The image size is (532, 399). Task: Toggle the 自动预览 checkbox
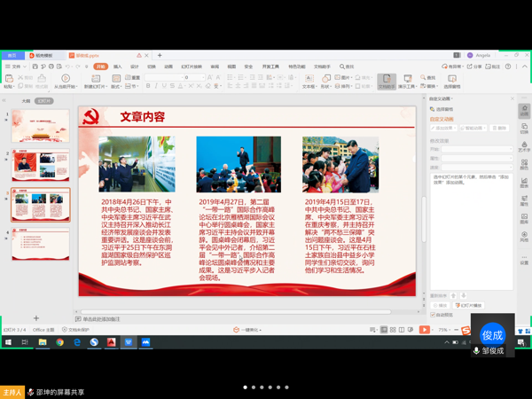tap(433, 315)
